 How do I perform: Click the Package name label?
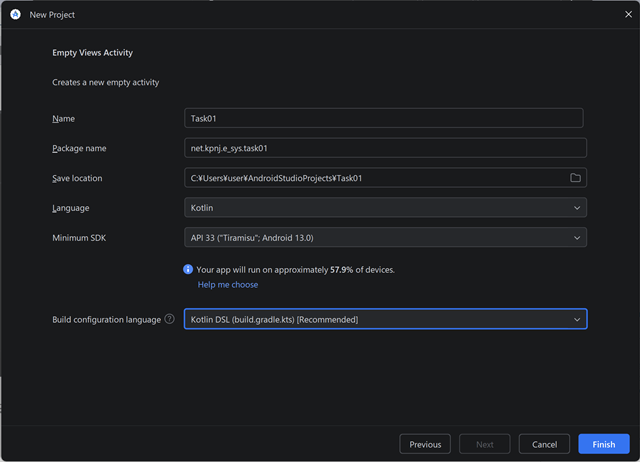(79, 149)
